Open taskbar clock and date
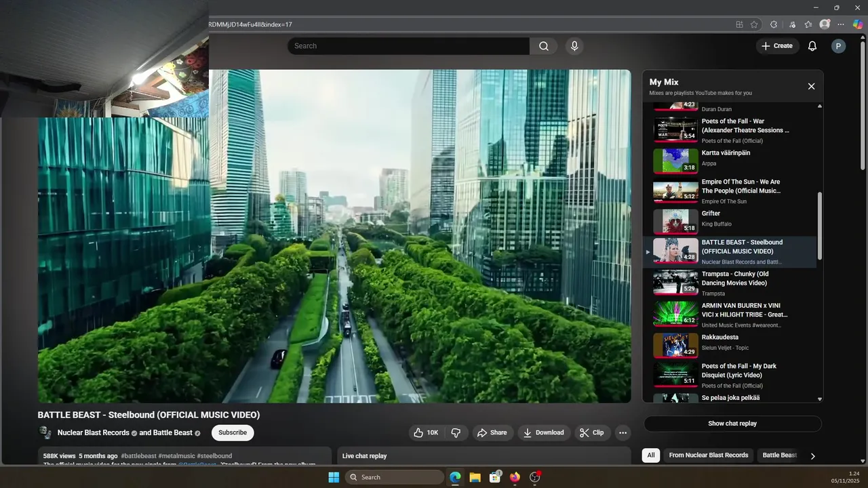This screenshot has width=868, height=488. pyautogui.click(x=846, y=477)
